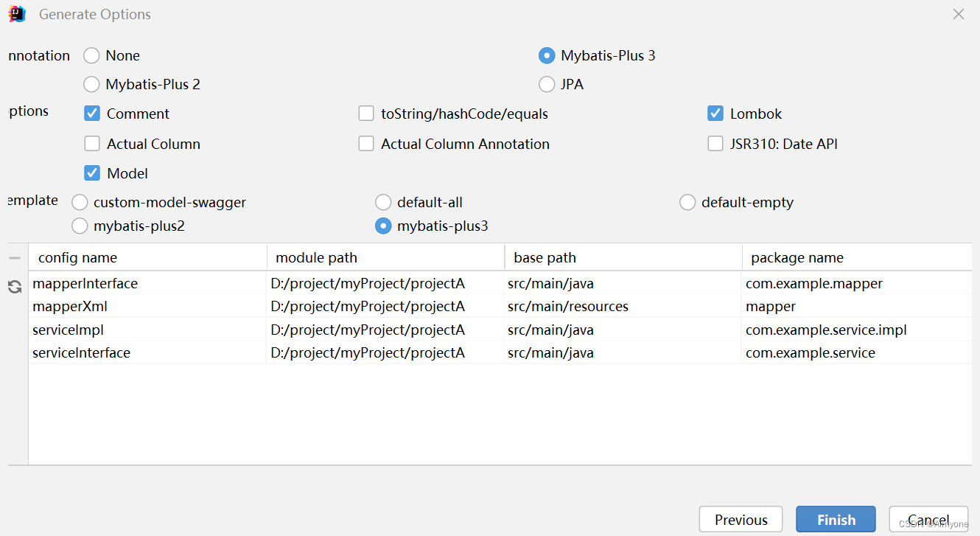Click module path of serviceImpl row
980x536 pixels.
click(x=385, y=330)
